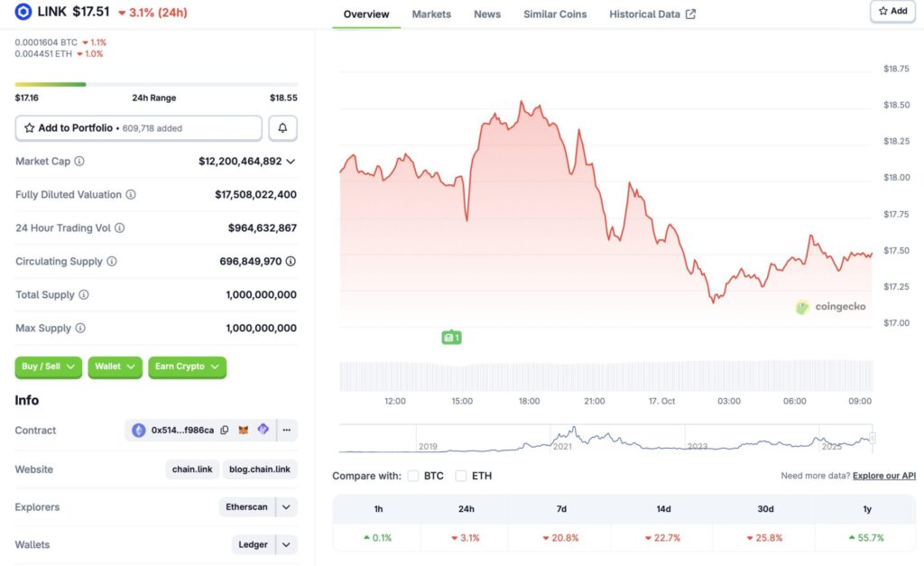This screenshot has height=566, width=924.
Task: Copy the LINK contract address
Action: pyautogui.click(x=225, y=431)
